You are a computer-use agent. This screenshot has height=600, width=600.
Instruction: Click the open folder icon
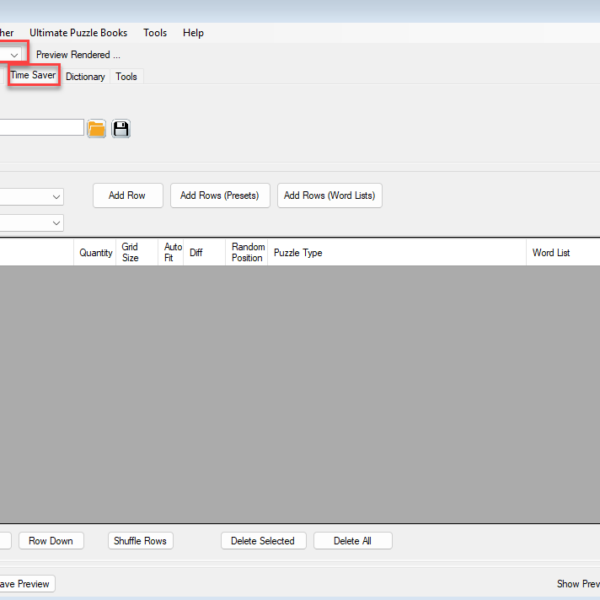(x=96, y=129)
